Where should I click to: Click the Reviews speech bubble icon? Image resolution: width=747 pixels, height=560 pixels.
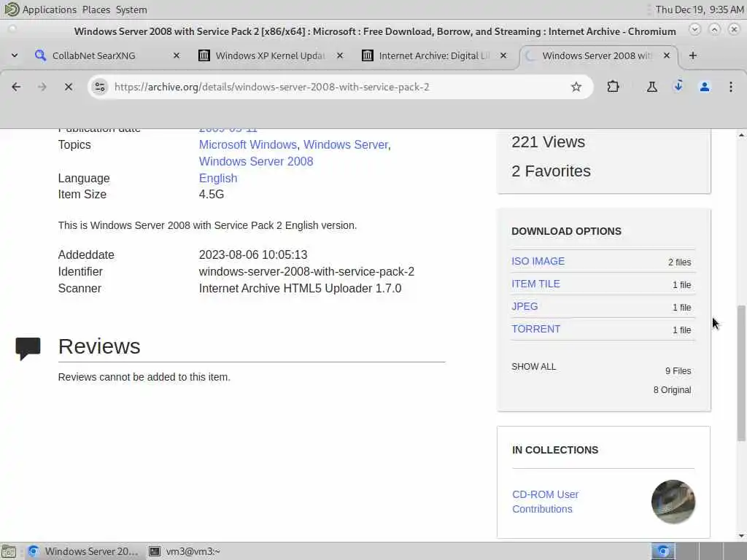point(28,348)
